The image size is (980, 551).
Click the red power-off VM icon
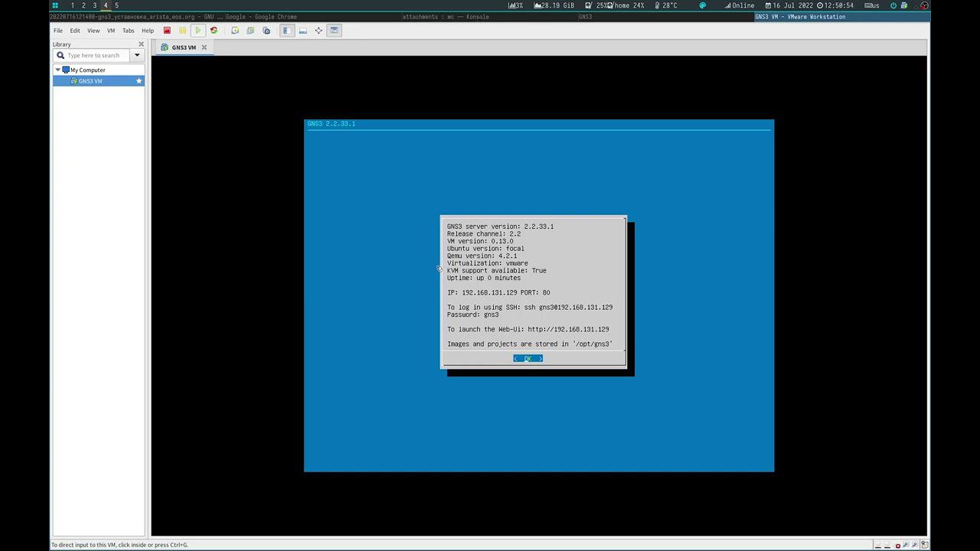point(167,31)
